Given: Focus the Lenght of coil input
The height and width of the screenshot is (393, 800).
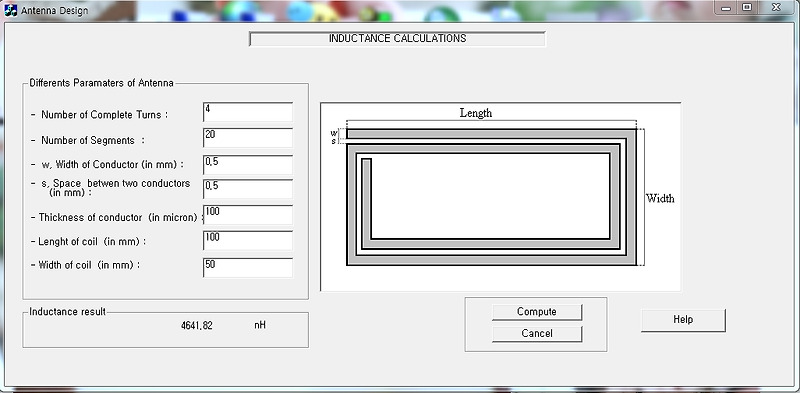Looking at the screenshot, I should pos(248,240).
